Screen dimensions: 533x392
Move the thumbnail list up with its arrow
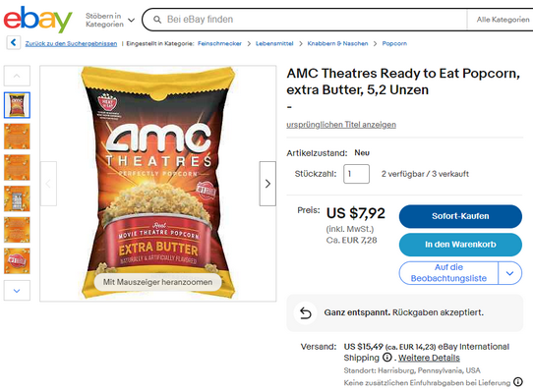pos(17,76)
